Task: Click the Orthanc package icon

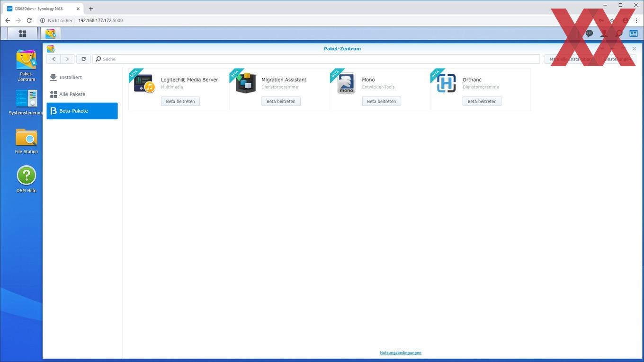Action: coord(447,84)
